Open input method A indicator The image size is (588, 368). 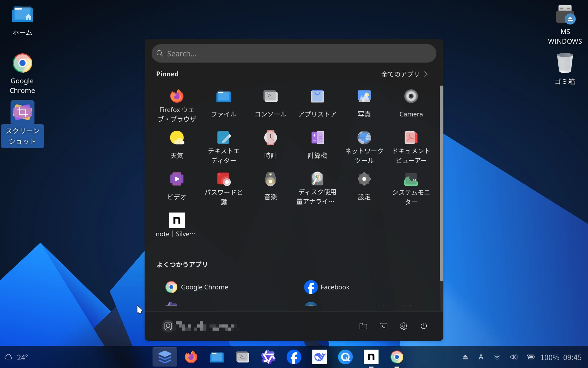pos(481,357)
